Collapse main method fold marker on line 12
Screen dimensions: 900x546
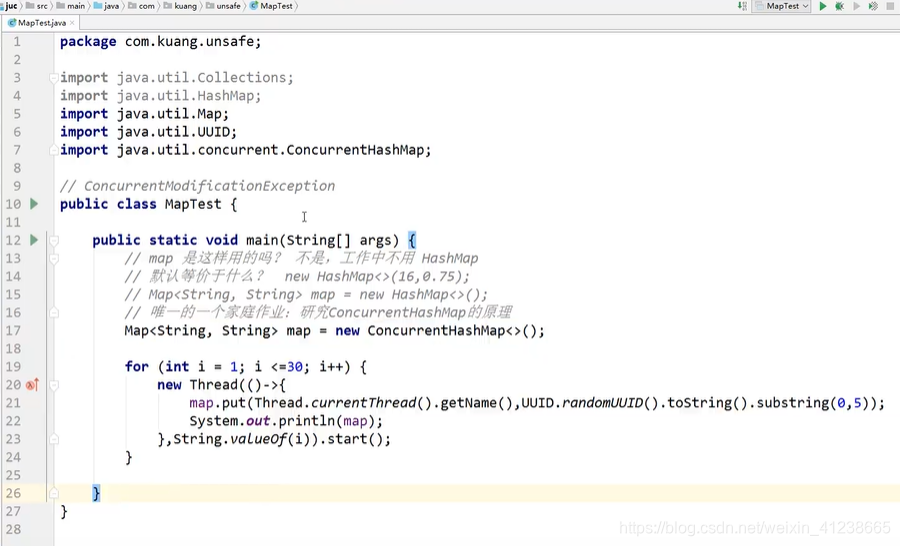53,240
